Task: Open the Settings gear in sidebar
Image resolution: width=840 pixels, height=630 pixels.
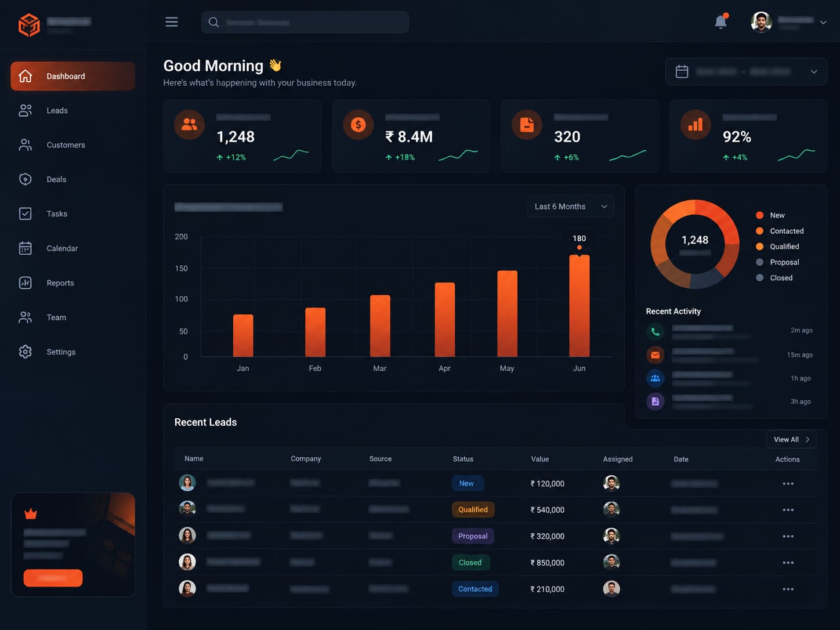Action: pos(26,352)
